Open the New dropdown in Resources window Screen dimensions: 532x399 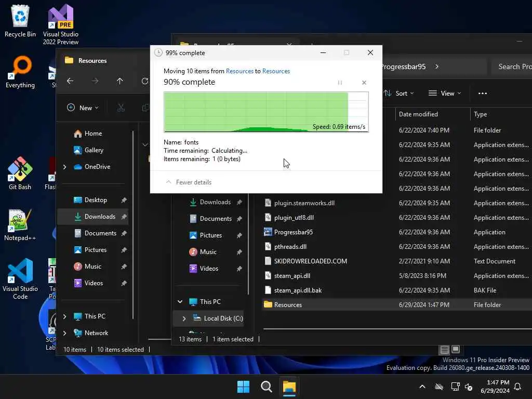click(x=83, y=108)
